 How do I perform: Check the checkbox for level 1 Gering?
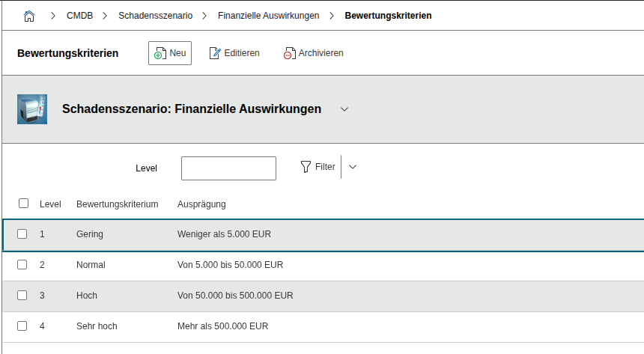22,234
